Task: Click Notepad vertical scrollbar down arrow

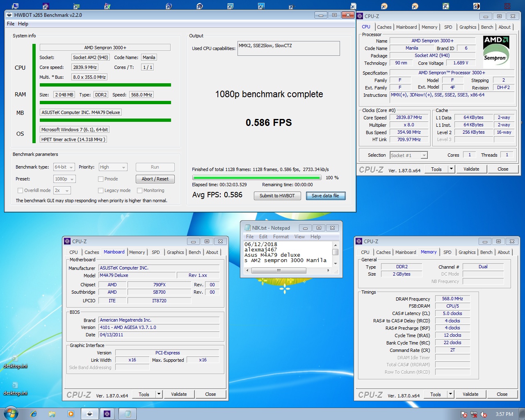Action: (x=335, y=263)
